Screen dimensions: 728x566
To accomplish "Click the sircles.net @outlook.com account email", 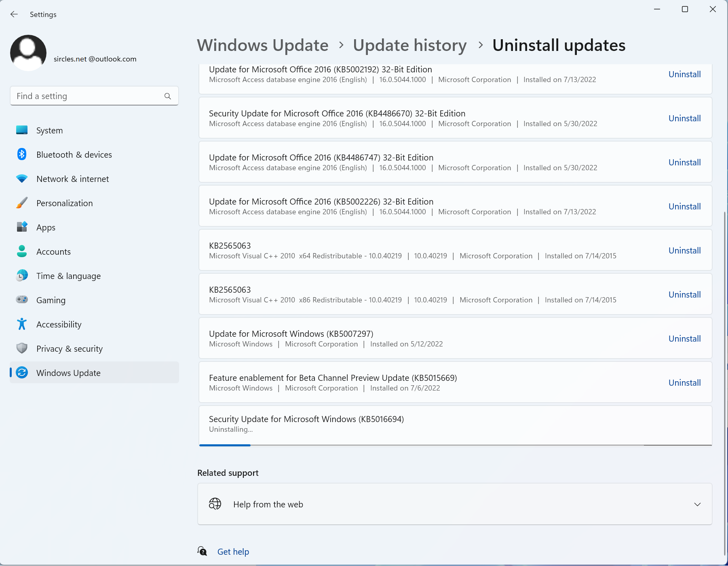I will [x=95, y=59].
